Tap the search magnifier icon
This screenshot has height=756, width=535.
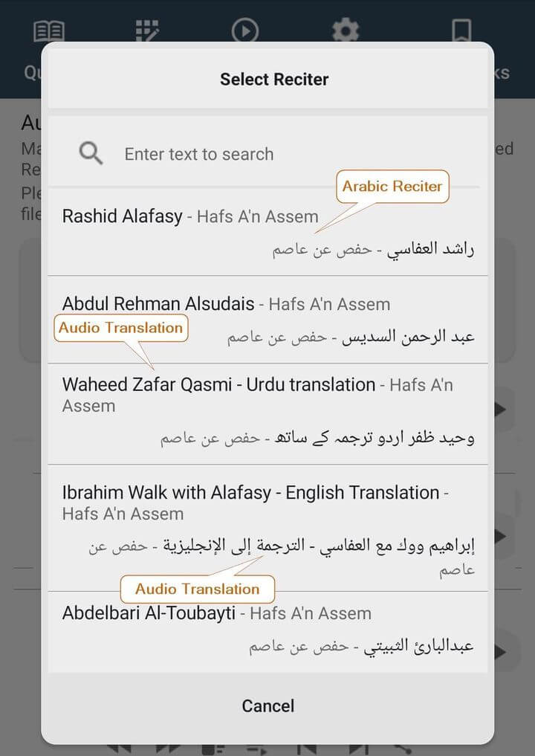91,153
